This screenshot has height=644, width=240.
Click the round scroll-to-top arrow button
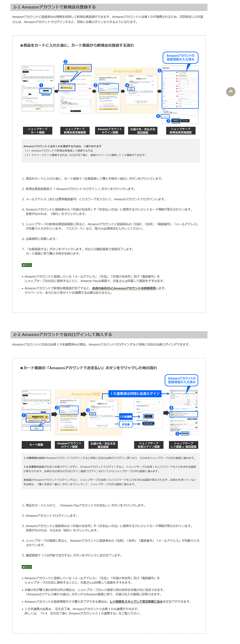(231, 92)
